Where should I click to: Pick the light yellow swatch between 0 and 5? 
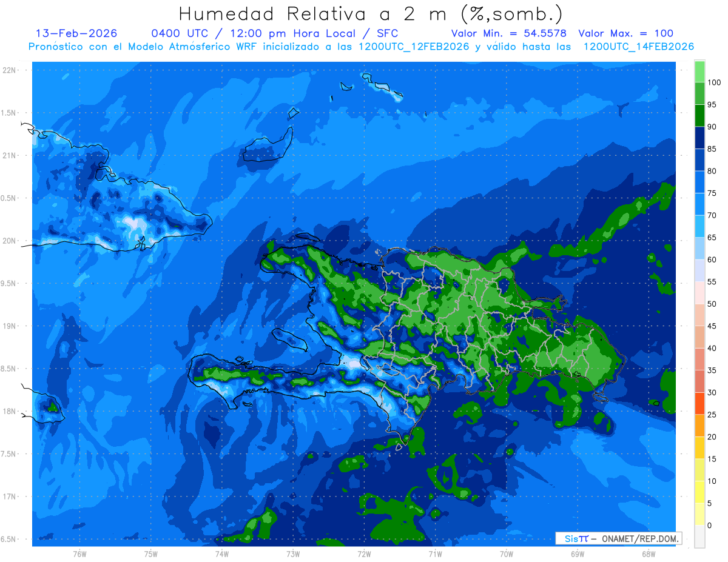point(699,514)
